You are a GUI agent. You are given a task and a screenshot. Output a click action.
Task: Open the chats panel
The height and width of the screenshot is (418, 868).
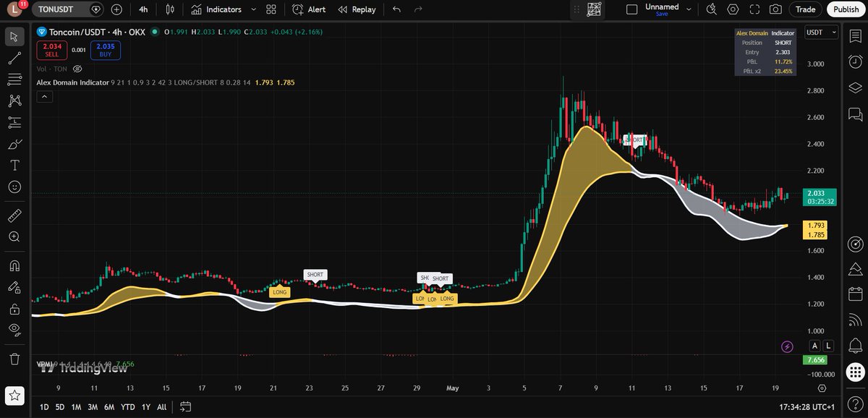click(854, 114)
